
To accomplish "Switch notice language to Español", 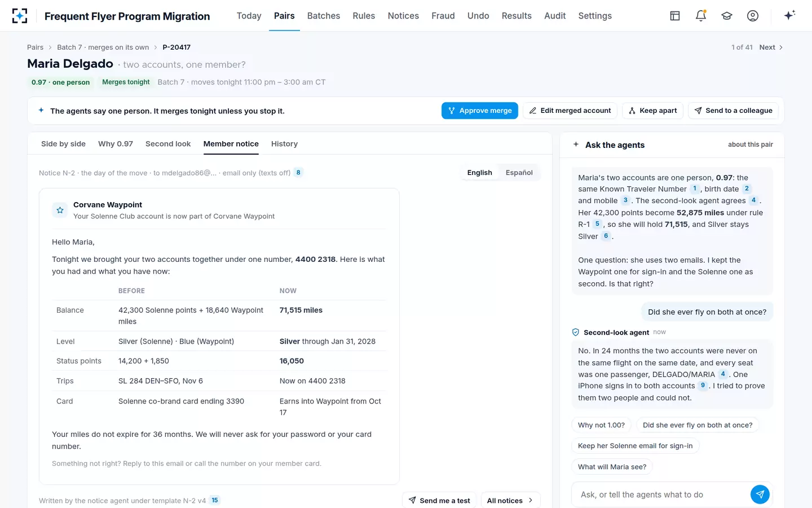I will tap(519, 173).
